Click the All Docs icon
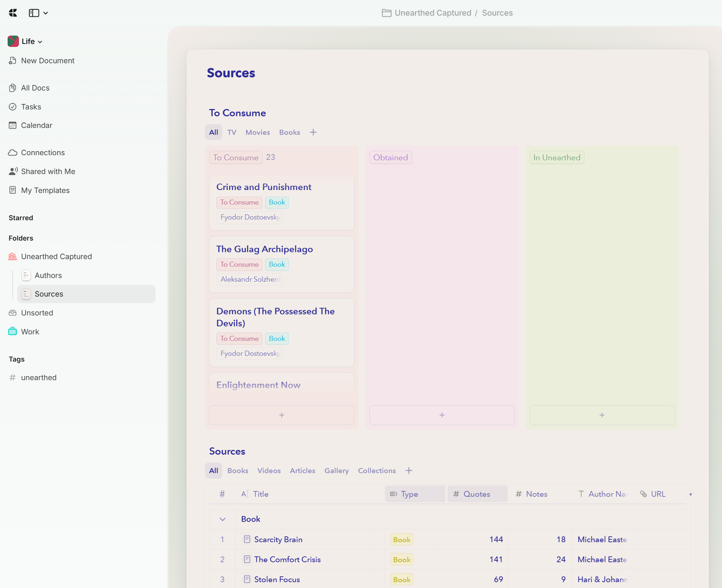Screen dimensions: 722x588 click(13, 88)
